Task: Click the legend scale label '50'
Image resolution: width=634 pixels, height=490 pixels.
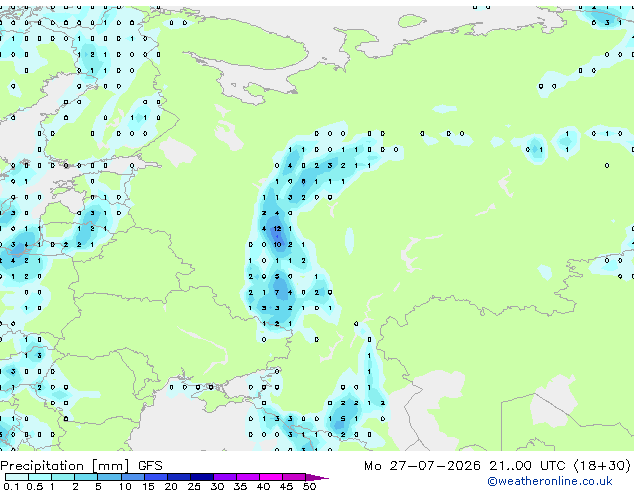Action: point(309,486)
